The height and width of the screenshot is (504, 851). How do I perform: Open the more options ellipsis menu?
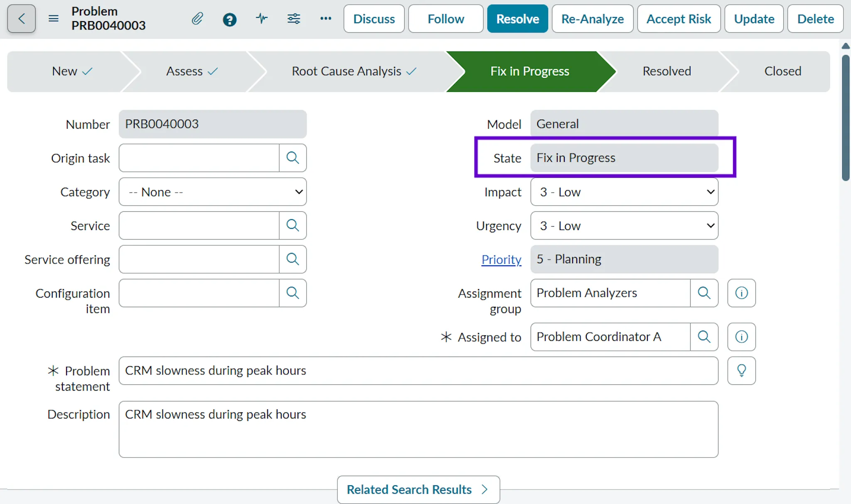pos(326,19)
